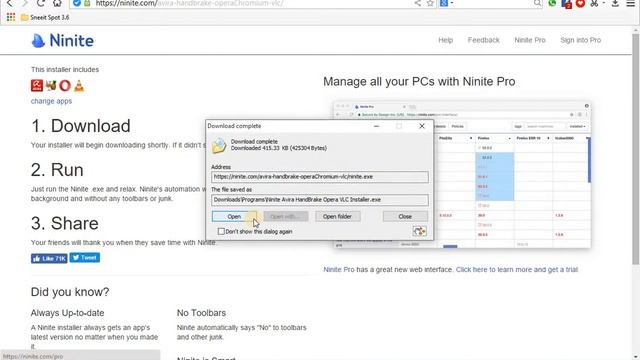
Task: Click 'Click here to learn more and get a trial'
Action: (x=517, y=269)
